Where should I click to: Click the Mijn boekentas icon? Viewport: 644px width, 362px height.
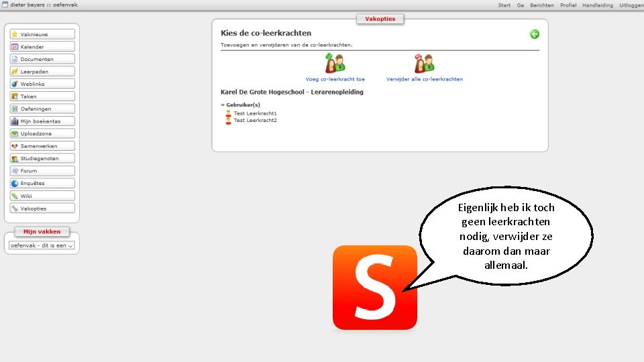click(x=15, y=121)
